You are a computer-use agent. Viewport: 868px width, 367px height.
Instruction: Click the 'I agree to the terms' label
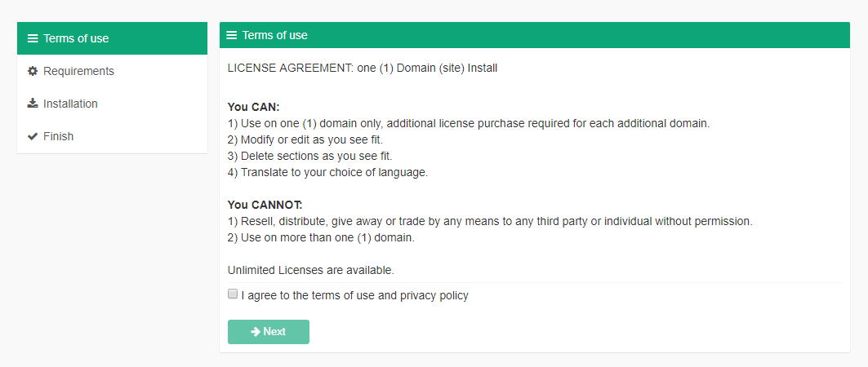355,296
